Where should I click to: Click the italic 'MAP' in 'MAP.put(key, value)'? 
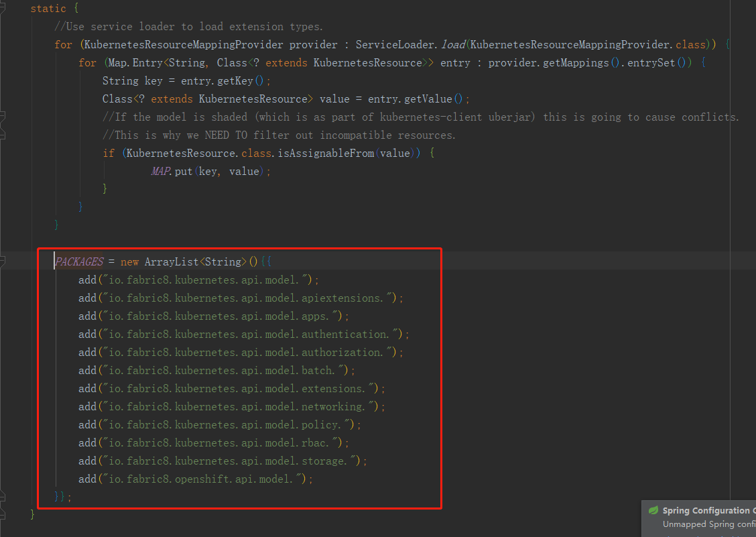coord(161,171)
